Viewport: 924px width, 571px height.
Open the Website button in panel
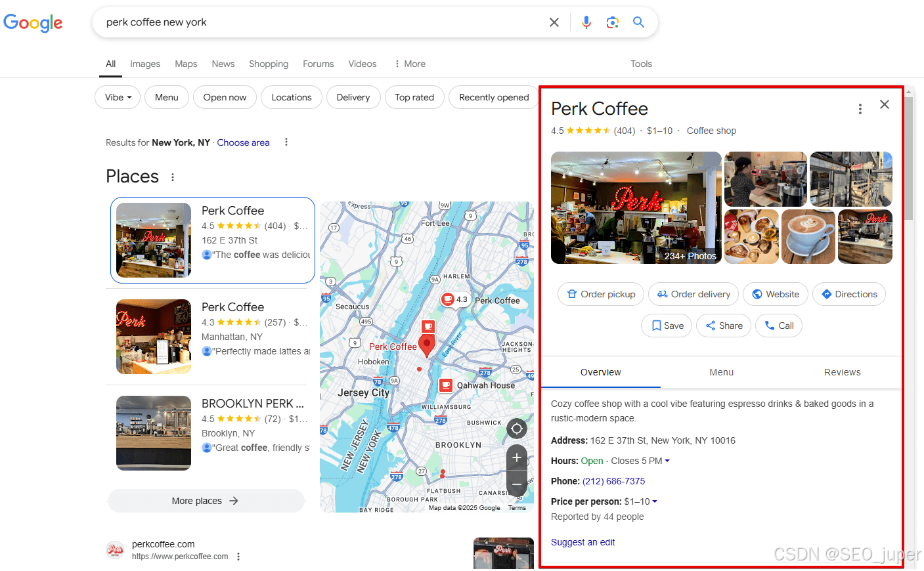tap(776, 294)
